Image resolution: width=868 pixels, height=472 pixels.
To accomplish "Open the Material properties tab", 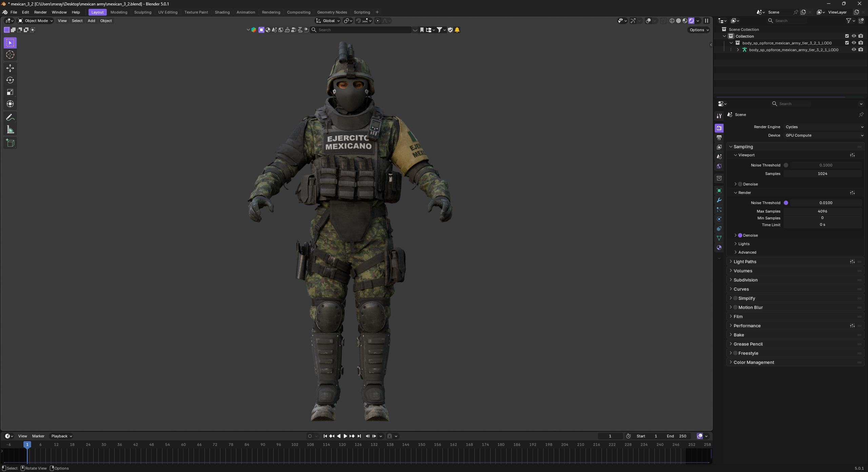I will 719,248.
